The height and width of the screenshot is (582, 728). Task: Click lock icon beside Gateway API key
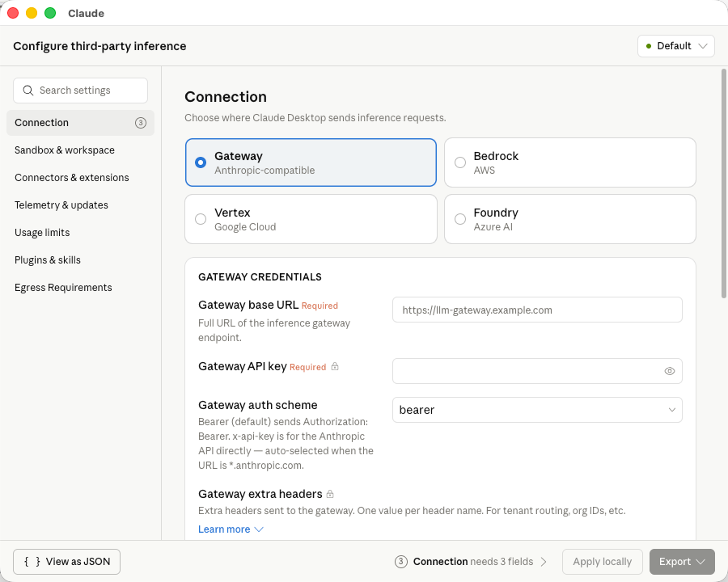pos(335,367)
